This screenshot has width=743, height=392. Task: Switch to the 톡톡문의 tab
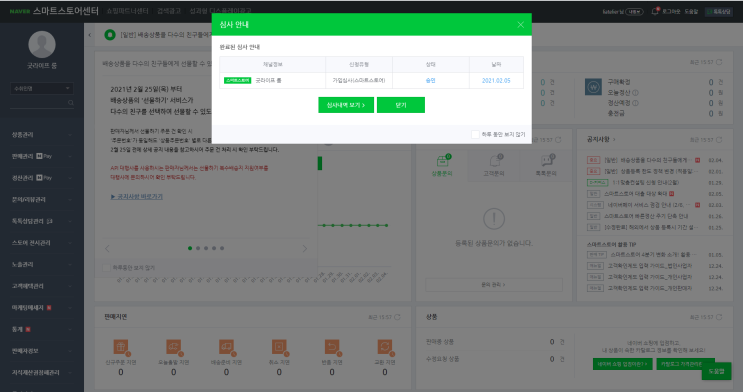tap(546, 166)
